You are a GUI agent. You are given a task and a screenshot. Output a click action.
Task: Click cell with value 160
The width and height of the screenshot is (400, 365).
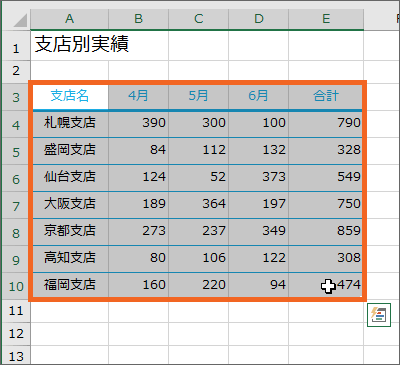pyautogui.click(x=138, y=286)
